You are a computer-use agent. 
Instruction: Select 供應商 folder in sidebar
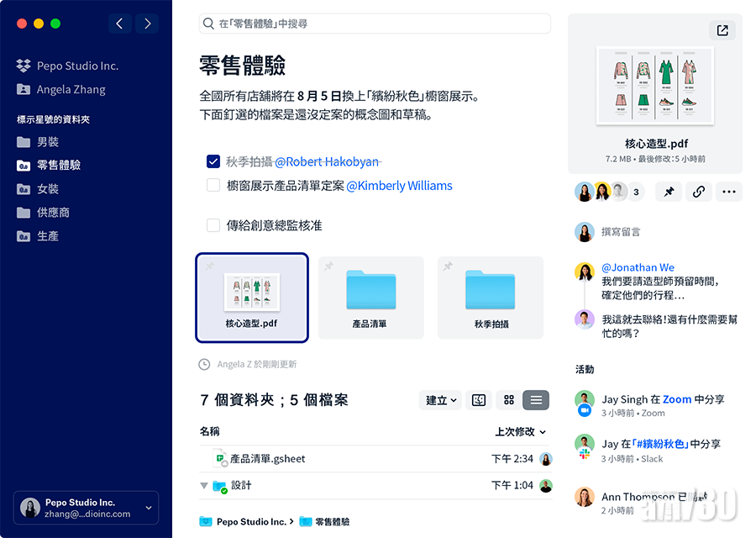click(53, 213)
